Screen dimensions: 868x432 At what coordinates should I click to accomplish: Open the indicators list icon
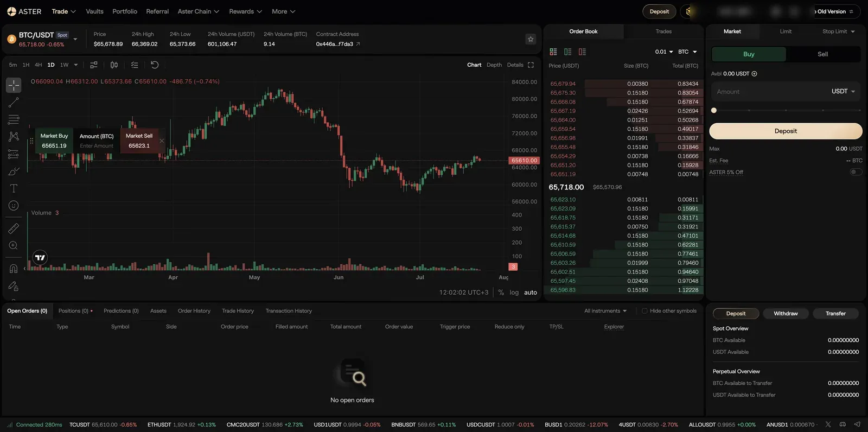pos(135,65)
